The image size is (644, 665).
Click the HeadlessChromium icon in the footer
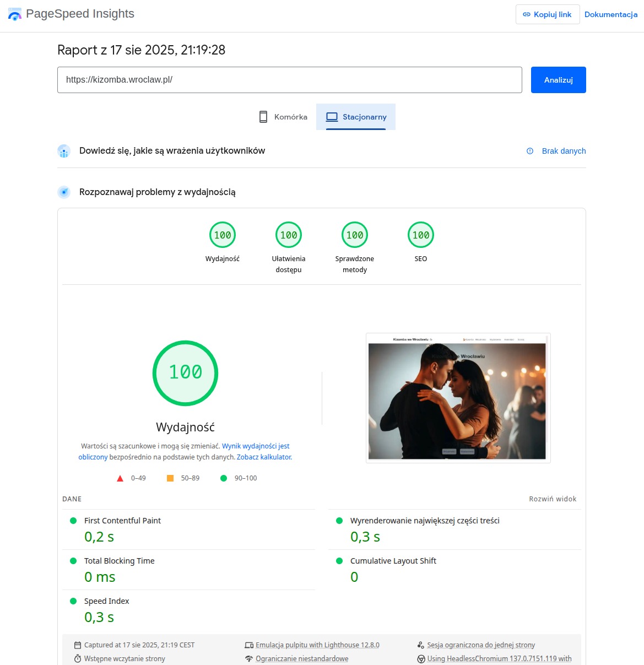click(421, 658)
